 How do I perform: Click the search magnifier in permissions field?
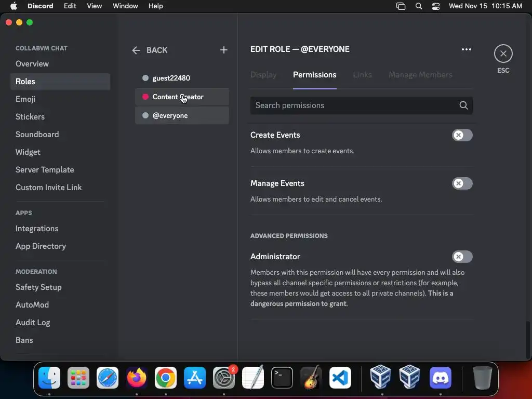tap(463, 105)
